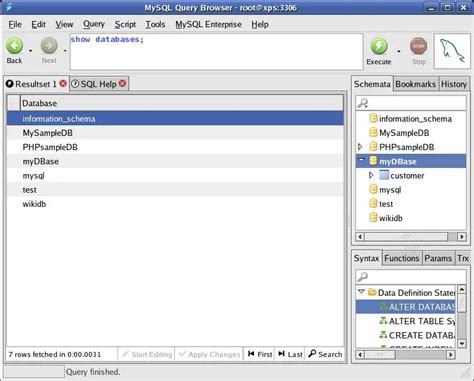Viewport: 474px width, 381px height.
Task: Click the information_schema database icon in Schemata
Action: [x=373, y=118]
